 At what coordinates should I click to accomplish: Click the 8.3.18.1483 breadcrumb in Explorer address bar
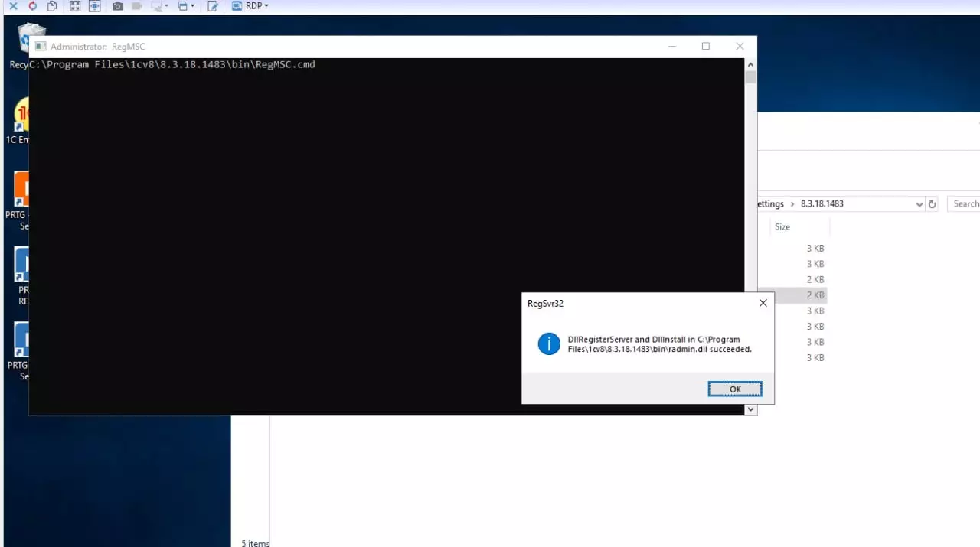coord(822,204)
